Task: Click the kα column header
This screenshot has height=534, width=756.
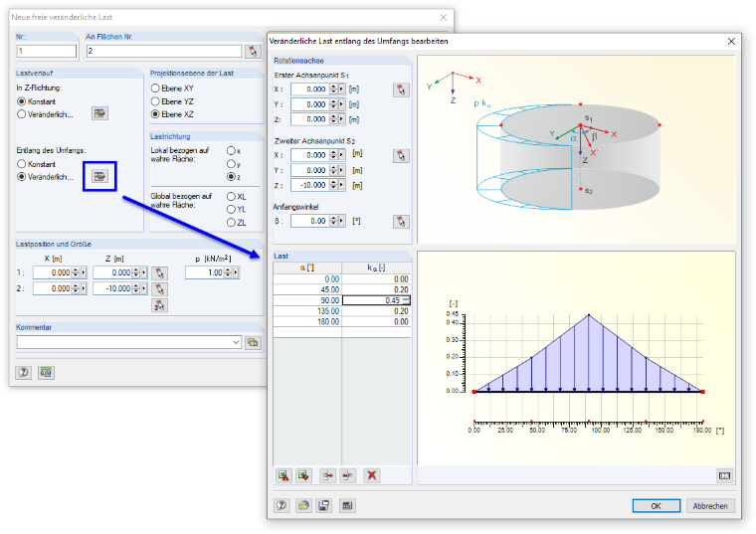Action: point(377,267)
